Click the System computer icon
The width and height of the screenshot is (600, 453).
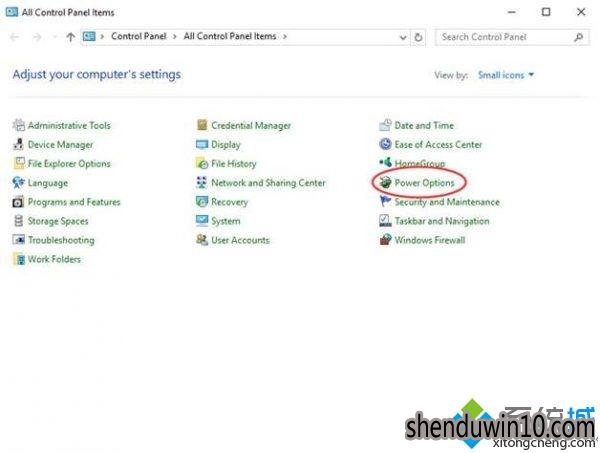point(202,221)
